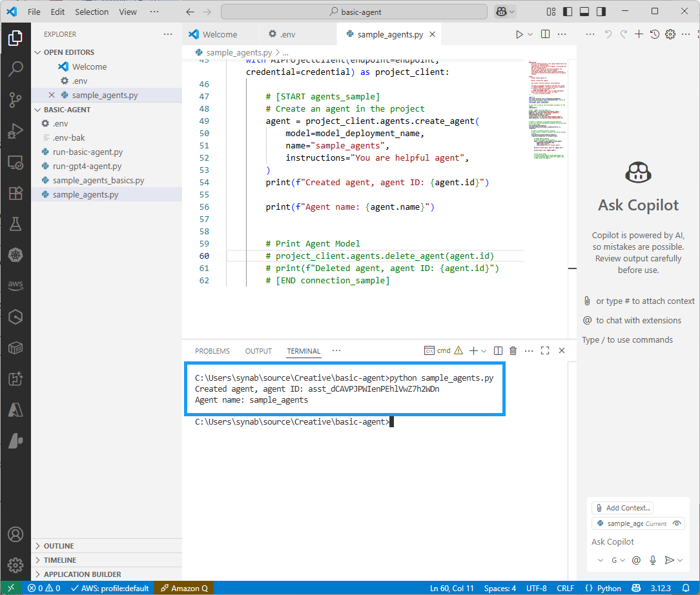Go back in navigation history
Screen dimensions: 700x595
coord(190,12)
